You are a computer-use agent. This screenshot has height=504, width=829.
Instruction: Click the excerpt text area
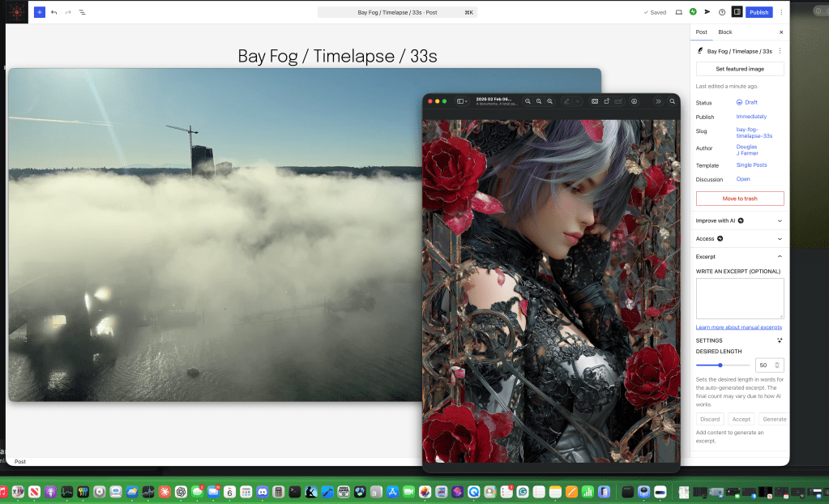click(739, 298)
